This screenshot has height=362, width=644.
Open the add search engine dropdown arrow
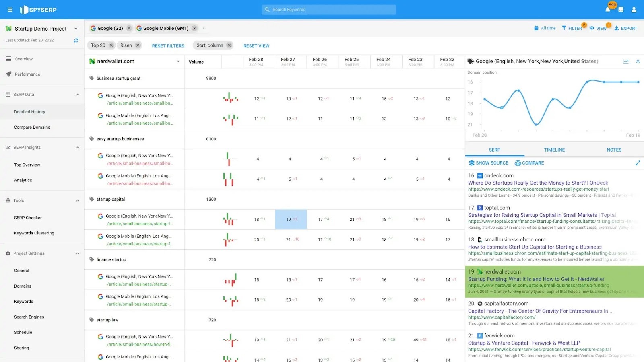click(x=204, y=28)
